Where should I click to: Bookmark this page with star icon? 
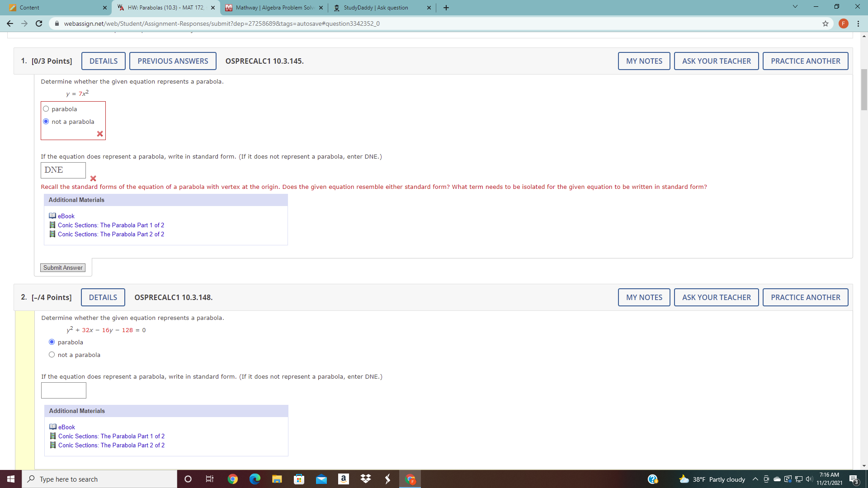(826, 23)
